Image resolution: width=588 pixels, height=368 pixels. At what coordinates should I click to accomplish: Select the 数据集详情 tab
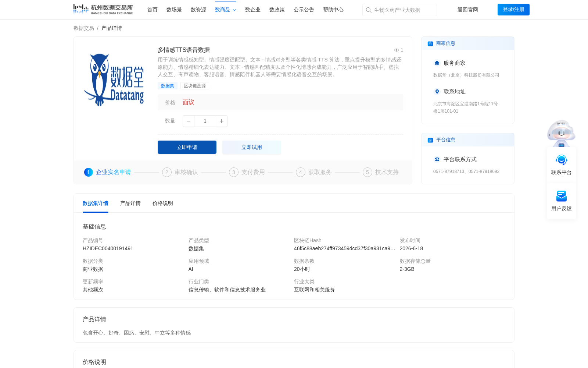[96, 203]
